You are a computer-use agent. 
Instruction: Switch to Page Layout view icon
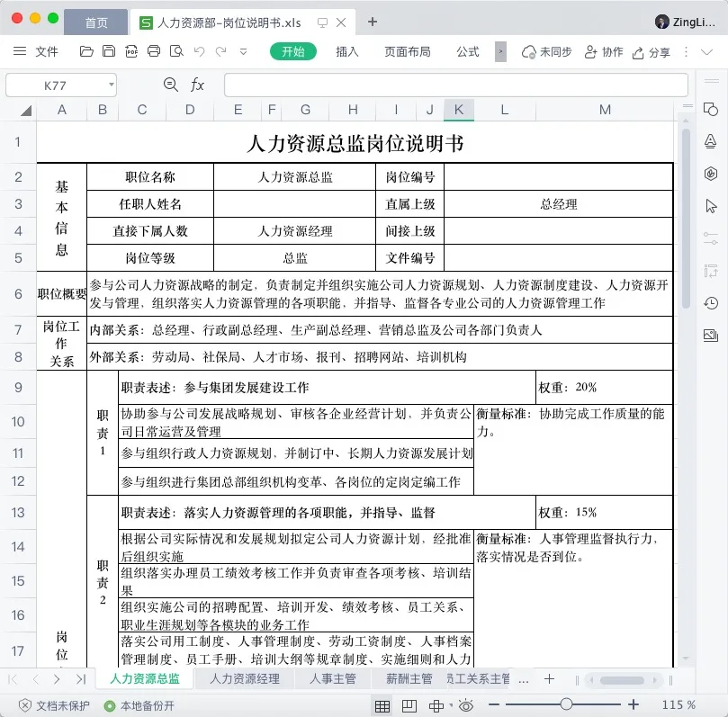pyautogui.click(x=409, y=706)
